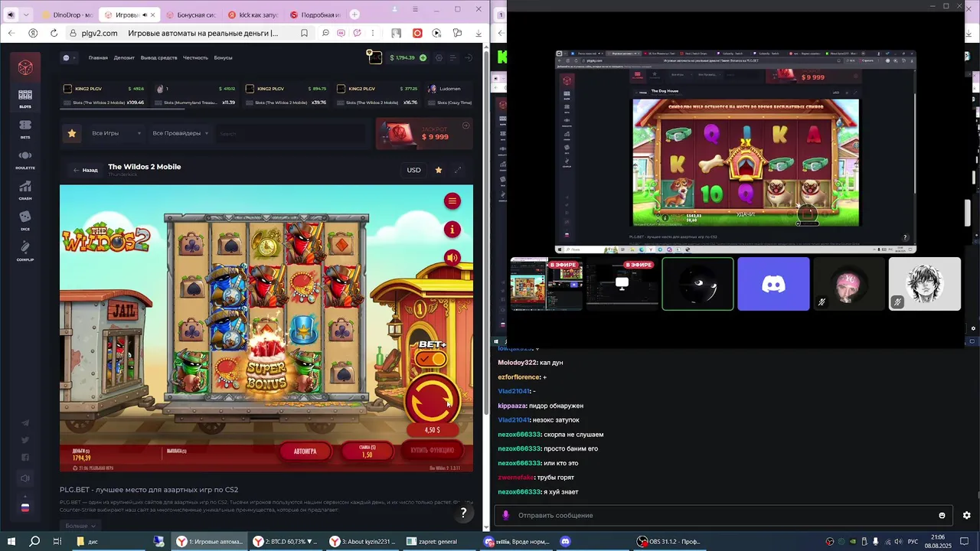Viewport: 980px width, 551px height.
Task: Click the green add balance plus
Action: pyautogui.click(x=423, y=57)
